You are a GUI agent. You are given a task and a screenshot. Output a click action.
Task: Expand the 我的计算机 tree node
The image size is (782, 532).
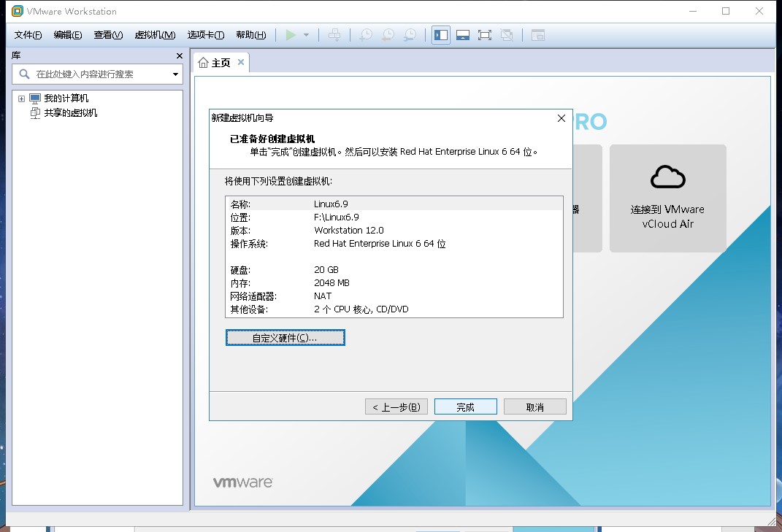pyautogui.click(x=21, y=99)
